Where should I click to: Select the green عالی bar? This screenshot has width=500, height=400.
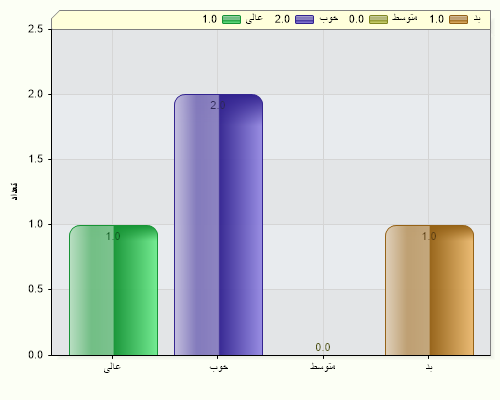pyautogui.click(x=113, y=290)
